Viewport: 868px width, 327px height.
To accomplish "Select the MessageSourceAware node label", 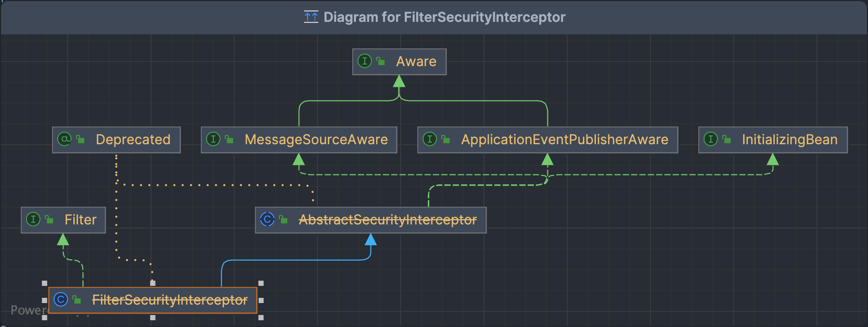I will pyautogui.click(x=316, y=140).
